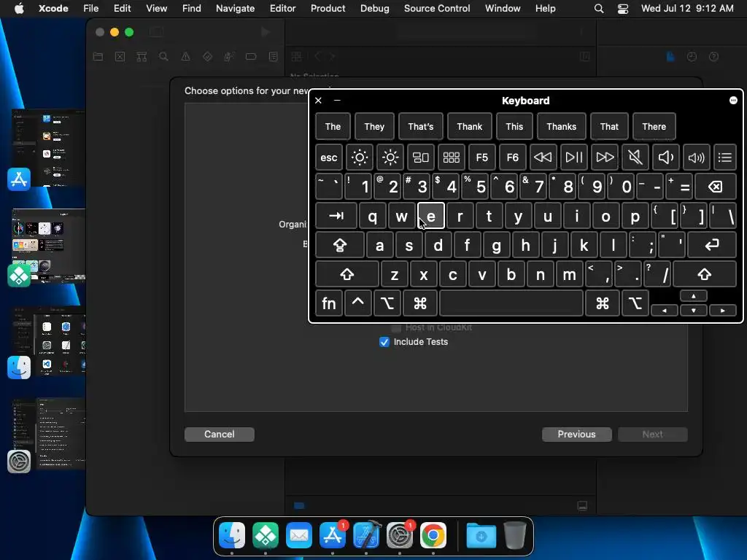Click the left arrow key
The width and height of the screenshot is (747, 560).
(x=664, y=311)
